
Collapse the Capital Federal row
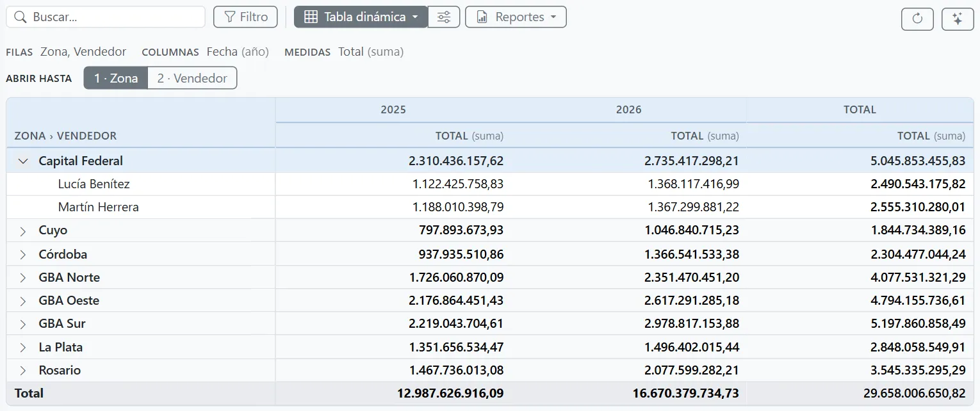click(x=23, y=161)
